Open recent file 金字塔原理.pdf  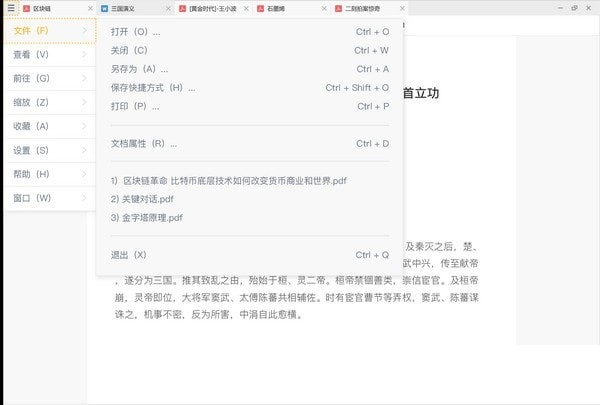click(x=147, y=218)
